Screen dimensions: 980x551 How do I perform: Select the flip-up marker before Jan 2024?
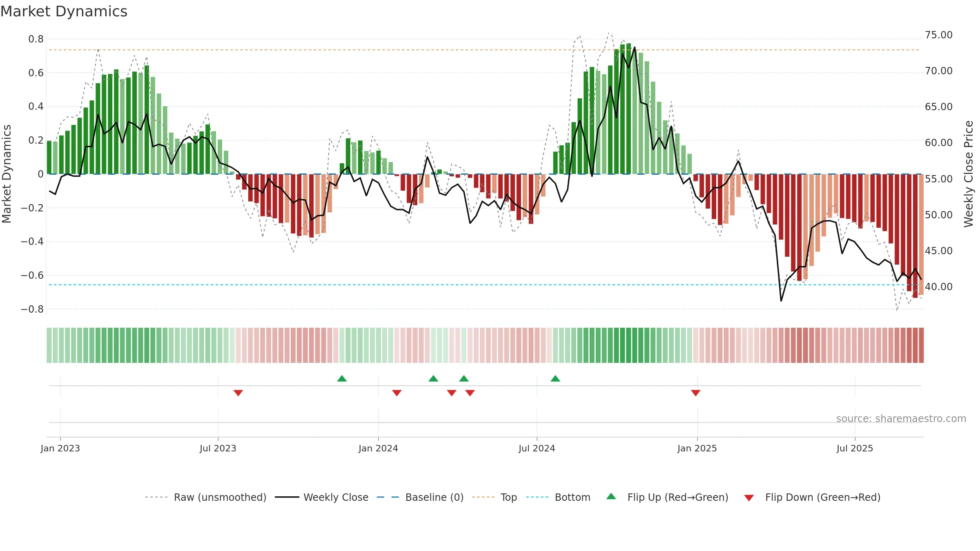(342, 378)
